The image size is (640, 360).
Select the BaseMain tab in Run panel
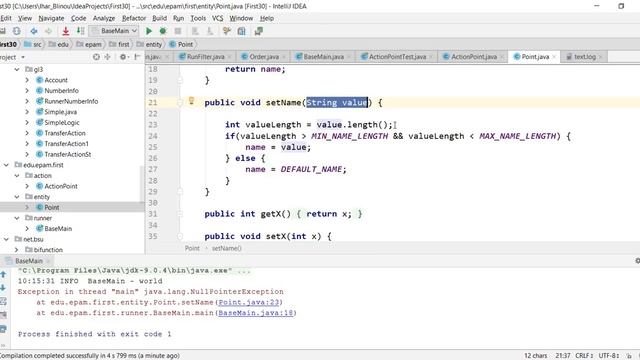[x=29, y=261]
